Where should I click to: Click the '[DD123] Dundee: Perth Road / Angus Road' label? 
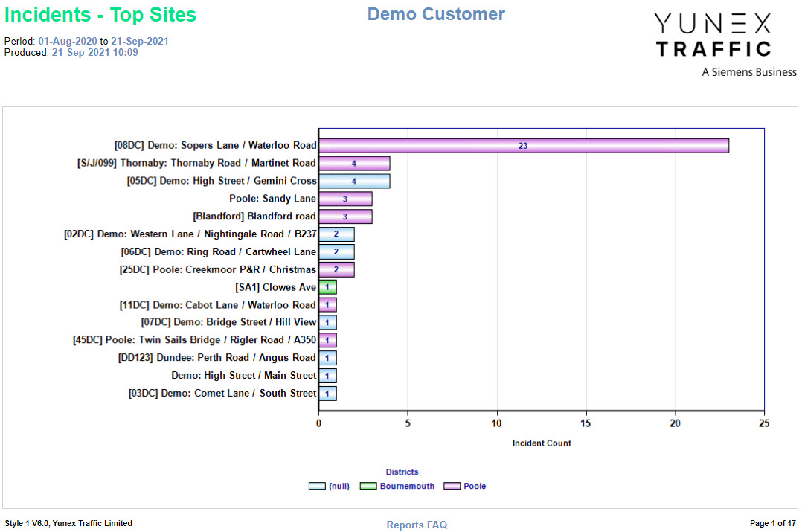(x=217, y=358)
